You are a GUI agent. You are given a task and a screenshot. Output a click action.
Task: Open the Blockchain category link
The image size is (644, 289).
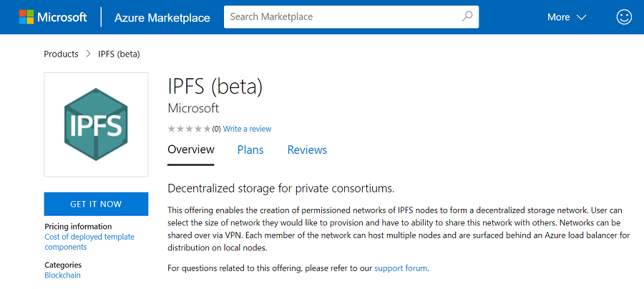coord(62,275)
